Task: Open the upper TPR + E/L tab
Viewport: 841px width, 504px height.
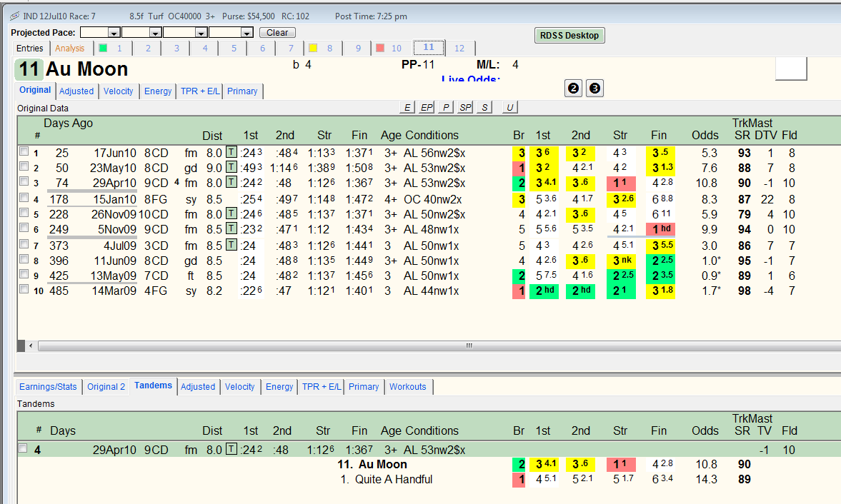Action: pos(200,91)
